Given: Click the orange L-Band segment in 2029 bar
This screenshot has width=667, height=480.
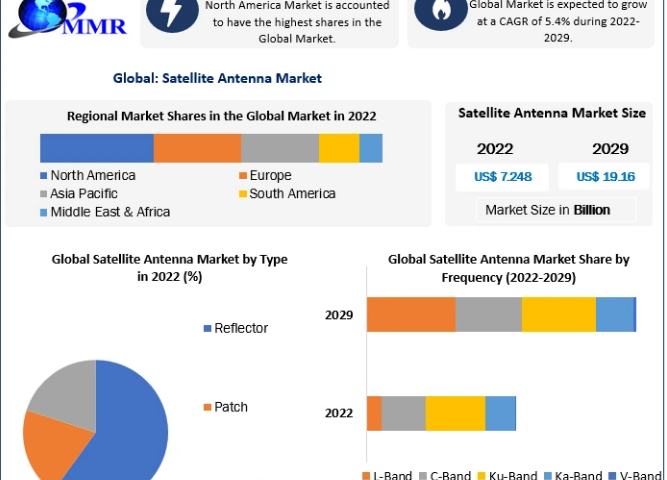Looking at the screenshot, I should coord(411,314).
